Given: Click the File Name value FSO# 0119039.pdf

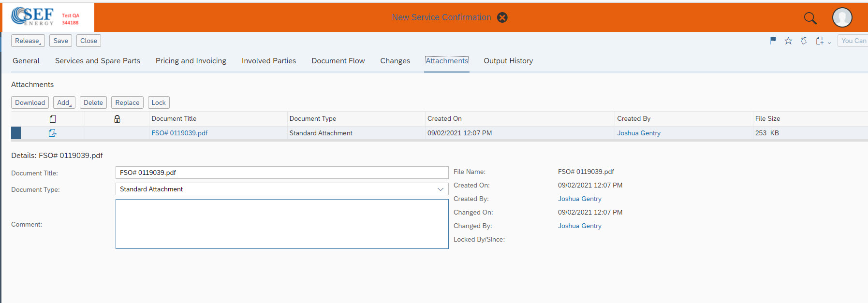Looking at the screenshot, I should tap(586, 172).
